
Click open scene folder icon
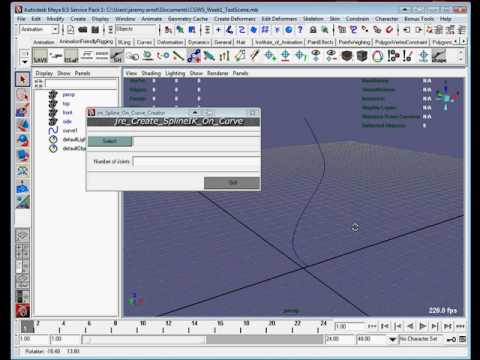tap(83, 30)
